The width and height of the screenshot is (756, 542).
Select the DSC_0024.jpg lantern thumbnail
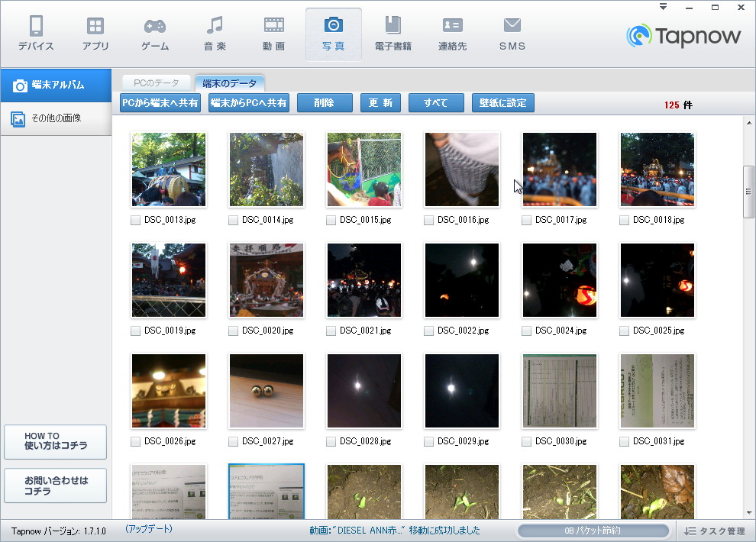pyautogui.click(x=560, y=280)
